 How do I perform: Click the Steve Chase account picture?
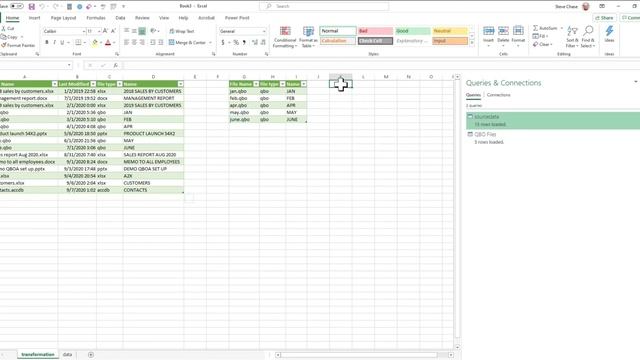coord(586,7)
